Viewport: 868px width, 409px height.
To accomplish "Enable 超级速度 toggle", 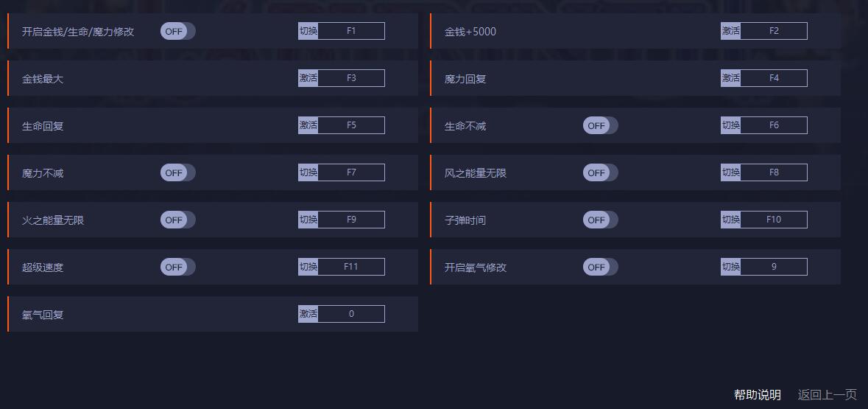I will click(177, 267).
